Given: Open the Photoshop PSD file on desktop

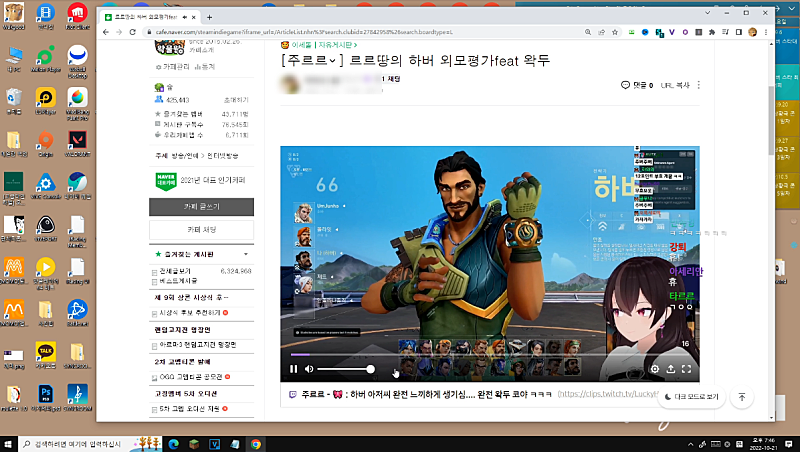Looking at the screenshot, I should point(45,397).
